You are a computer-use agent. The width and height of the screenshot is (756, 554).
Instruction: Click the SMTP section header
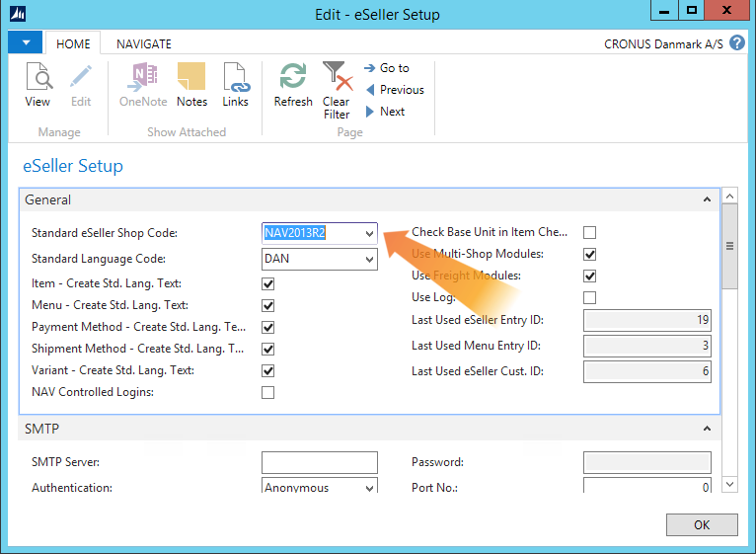click(369, 429)
